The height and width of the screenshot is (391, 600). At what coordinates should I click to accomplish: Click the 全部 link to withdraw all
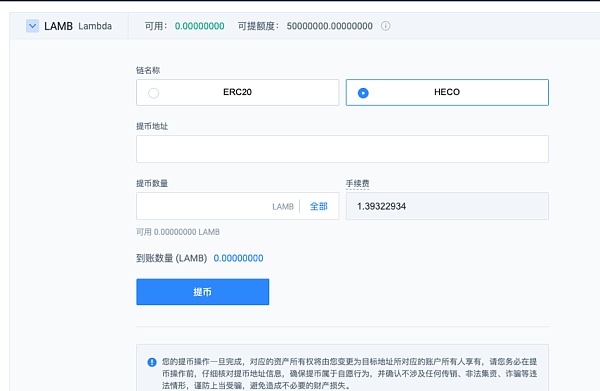click(319, 206)
